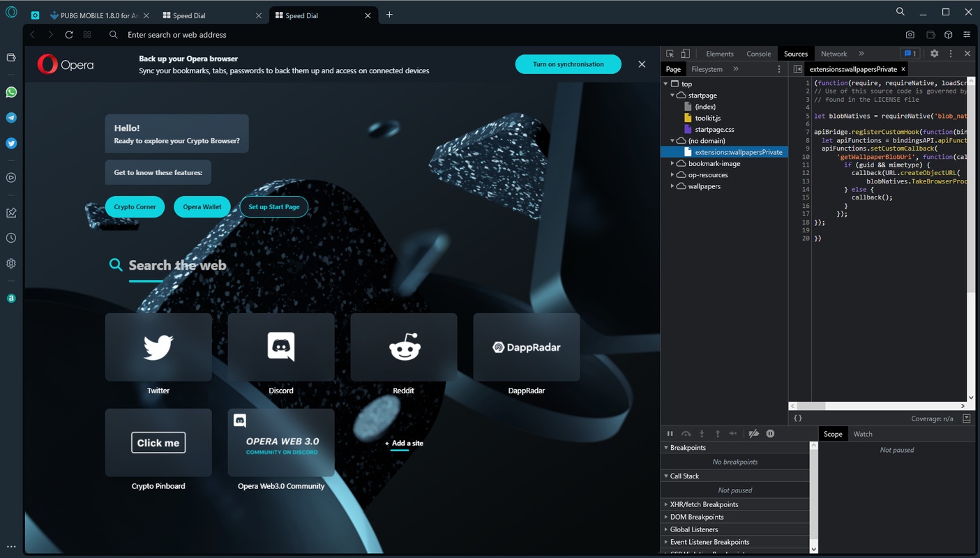Viewport: 980px width, 558px height.
Task: Click the inspect element picker icon
Action: pyautogui.click(x=670, y=54)
